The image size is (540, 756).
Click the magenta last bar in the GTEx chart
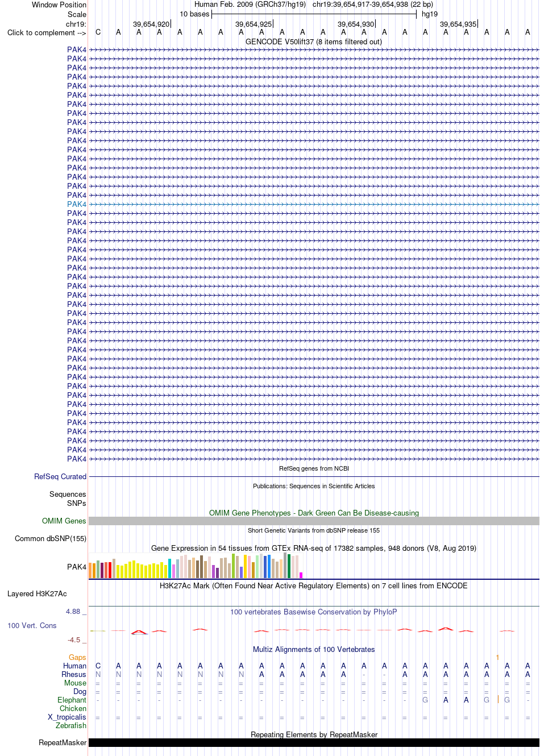(x=301, y=575)
